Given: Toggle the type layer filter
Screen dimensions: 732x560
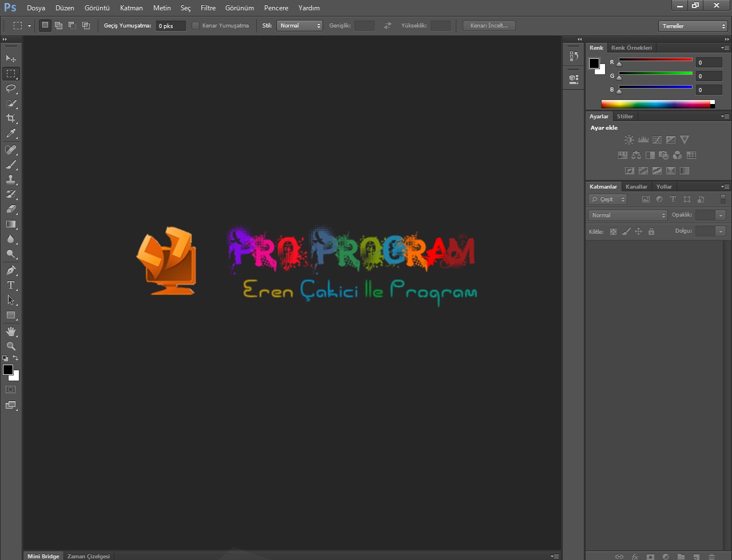Looking at the screenshot, I should point(673,199).
